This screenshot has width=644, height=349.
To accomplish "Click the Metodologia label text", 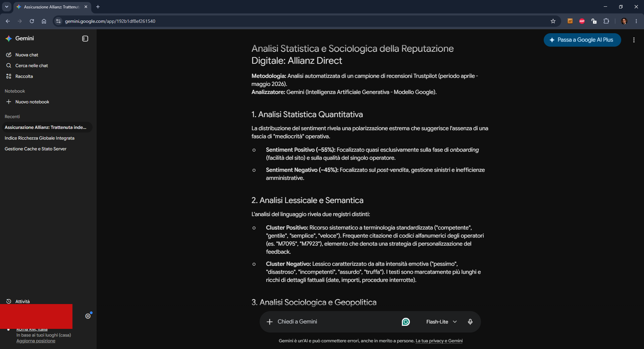I will tap(269, 76).
